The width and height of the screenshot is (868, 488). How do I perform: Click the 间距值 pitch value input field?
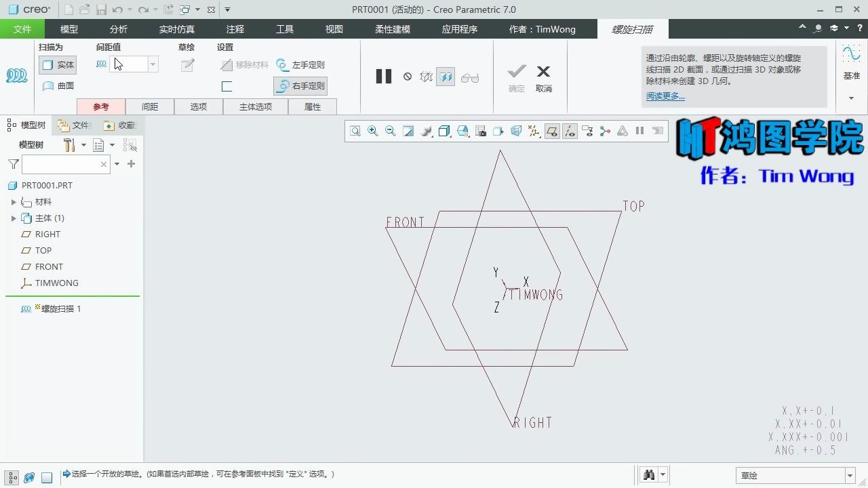129,64
